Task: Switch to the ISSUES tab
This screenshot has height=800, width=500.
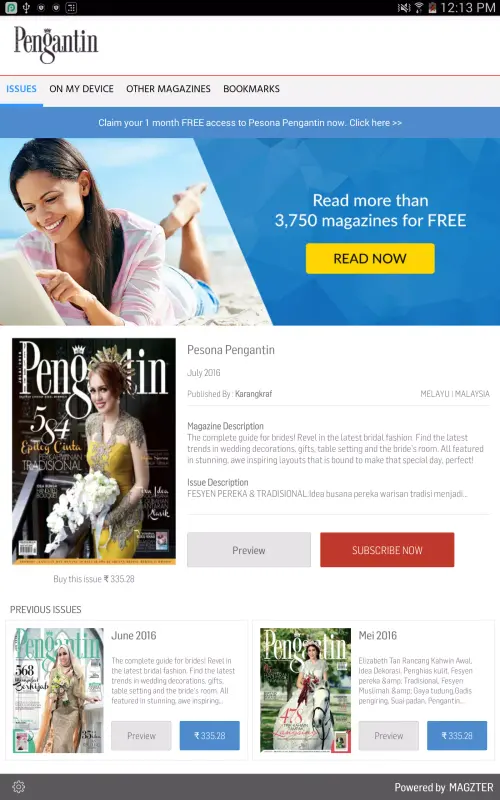Action: (x=21, y=89)
